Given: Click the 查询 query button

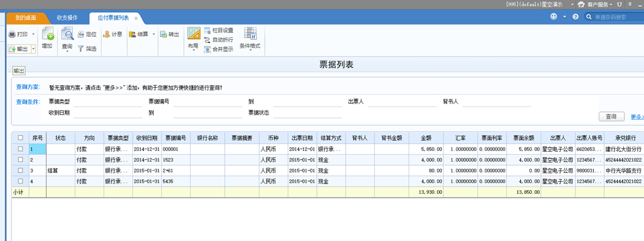Looking at the screenshot, I should [611, 117].
